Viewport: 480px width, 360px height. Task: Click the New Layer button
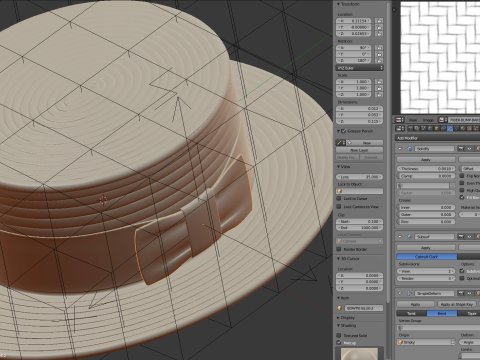(x=359, y=150)
